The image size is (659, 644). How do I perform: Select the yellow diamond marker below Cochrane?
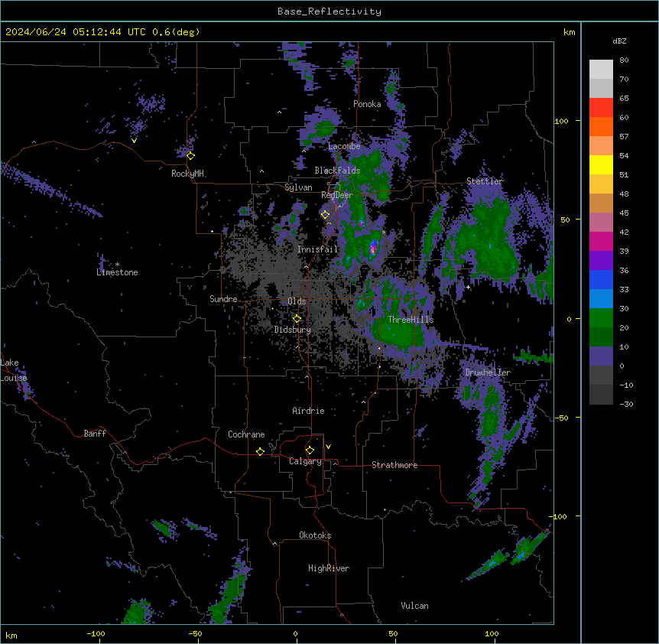click(260, 451)
